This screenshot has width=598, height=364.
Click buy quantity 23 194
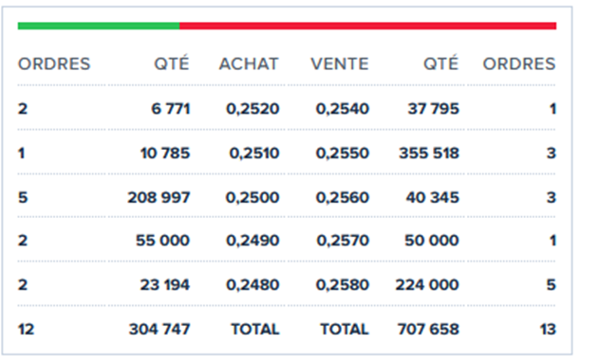(x=165, y=284)
